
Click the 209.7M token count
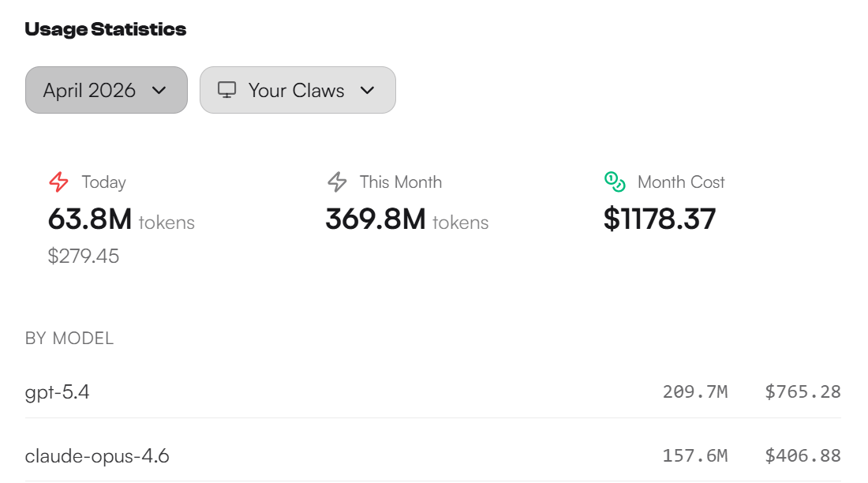[x=694, y=391]
